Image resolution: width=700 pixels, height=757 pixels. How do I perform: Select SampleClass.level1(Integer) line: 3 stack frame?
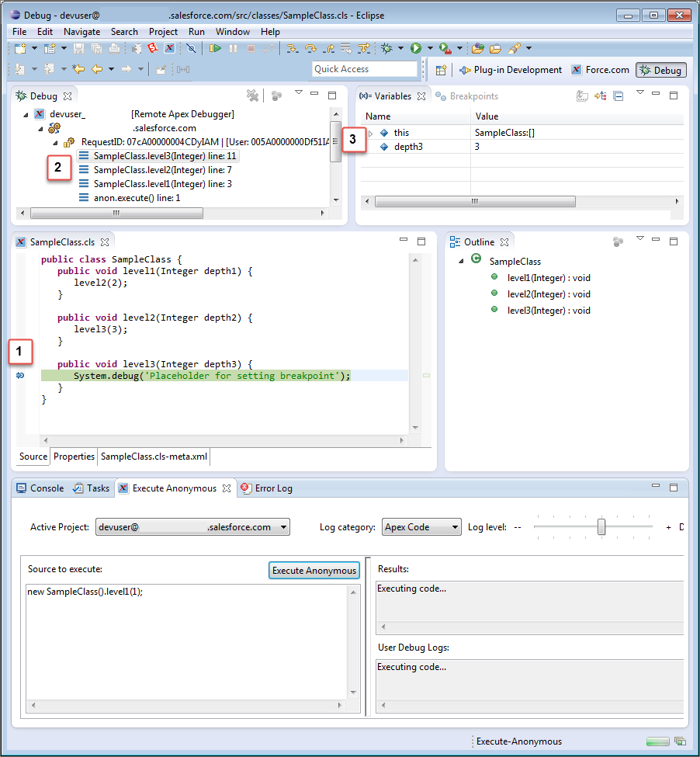pos(156,184)
